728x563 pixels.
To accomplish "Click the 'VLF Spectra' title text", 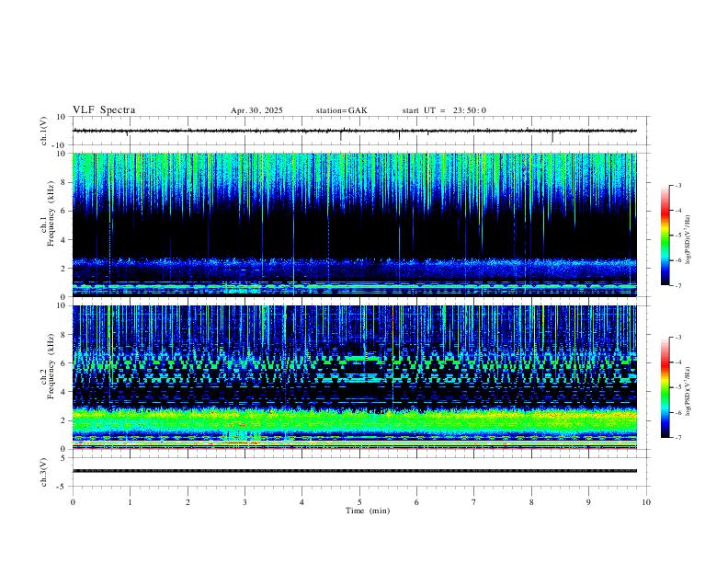I will tap(104, 110).
